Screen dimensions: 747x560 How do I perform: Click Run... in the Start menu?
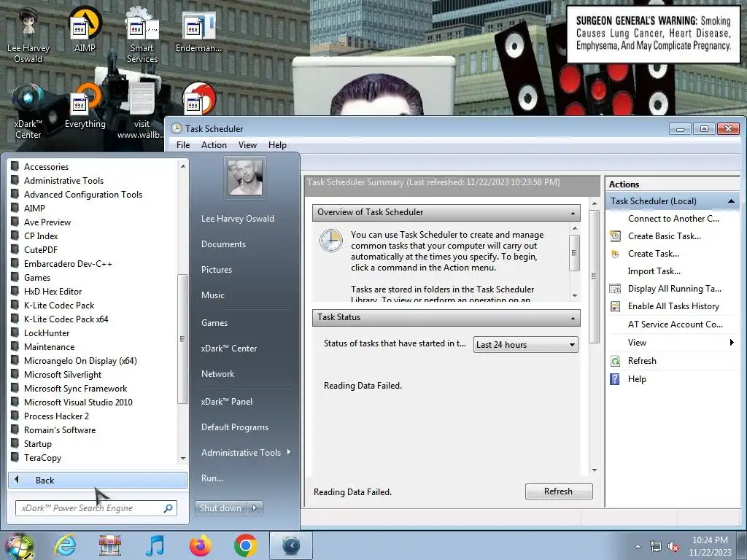click(x=212, y=478)
